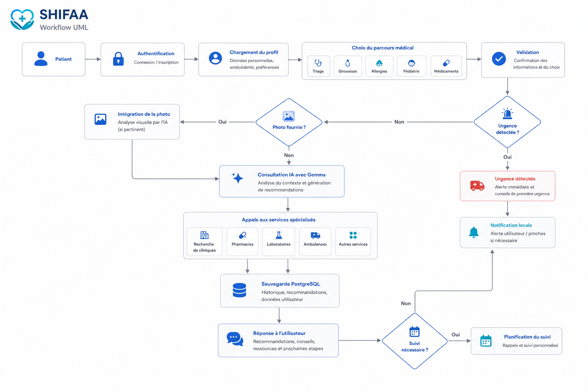Select the Grossesse icon

(348, 63)
